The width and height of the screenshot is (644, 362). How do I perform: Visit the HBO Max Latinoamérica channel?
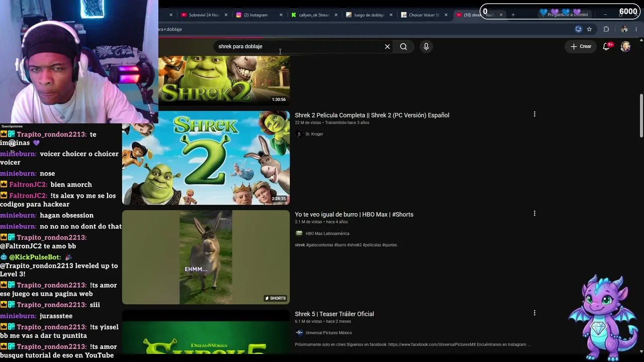[327, 233]
